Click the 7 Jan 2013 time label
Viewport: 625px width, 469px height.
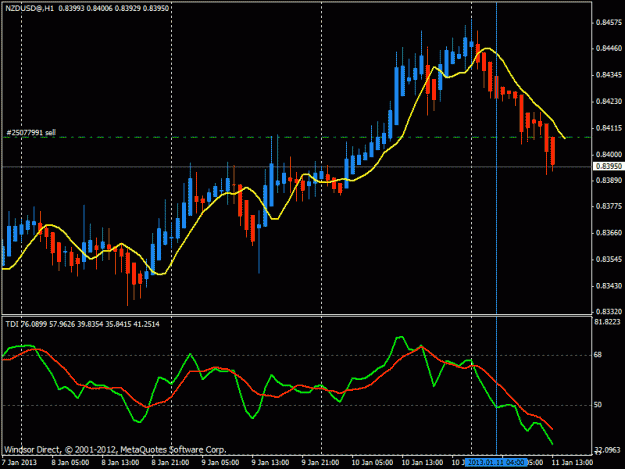point(19,462)
